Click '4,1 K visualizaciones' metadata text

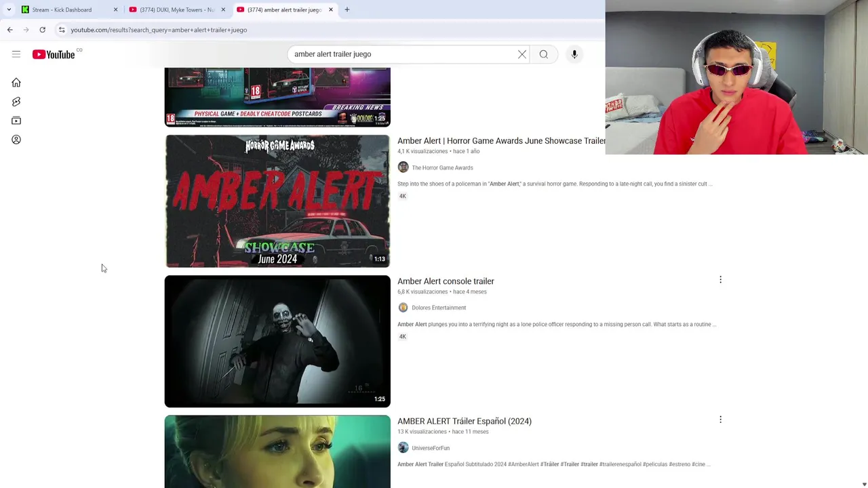coord(422,151)
